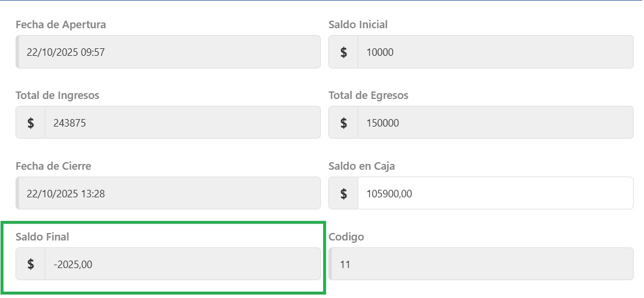This screenshot has width=644, height=298.
Task: Click the dollar icon beside Saldo Final
Action: (x=30, y=264)
